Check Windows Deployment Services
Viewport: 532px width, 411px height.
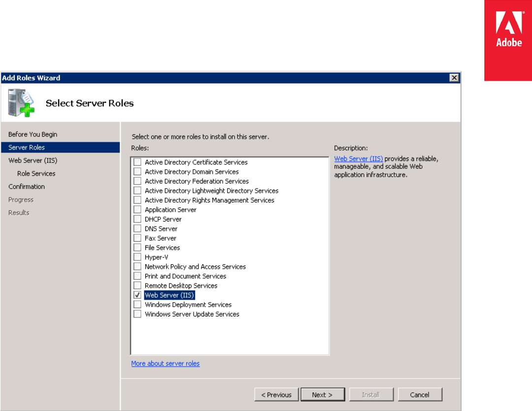click(x=137, y=304)
